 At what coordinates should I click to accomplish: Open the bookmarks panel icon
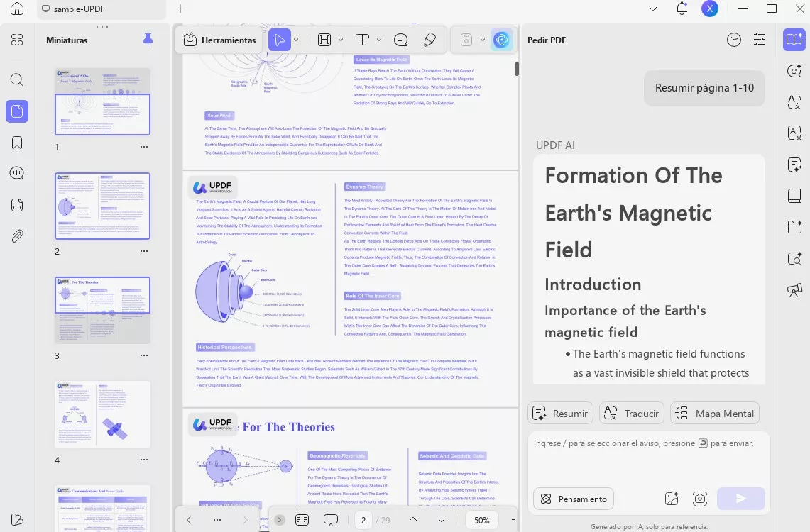17,143
